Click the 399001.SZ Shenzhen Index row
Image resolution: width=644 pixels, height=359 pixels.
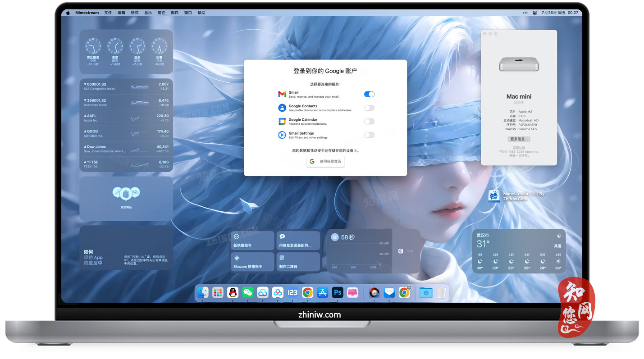pos(126,102)
